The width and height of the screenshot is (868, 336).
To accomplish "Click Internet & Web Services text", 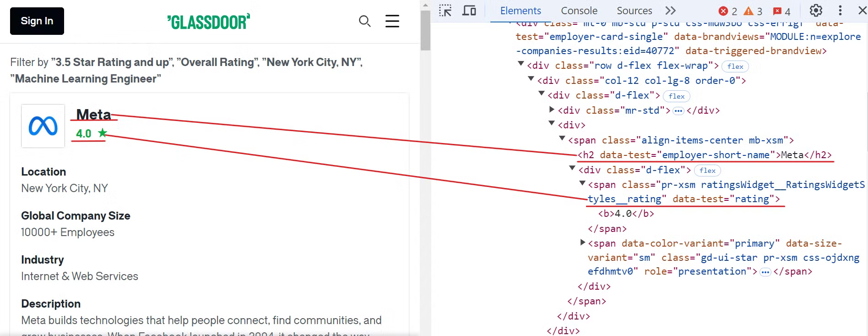I will pos(80,276).
